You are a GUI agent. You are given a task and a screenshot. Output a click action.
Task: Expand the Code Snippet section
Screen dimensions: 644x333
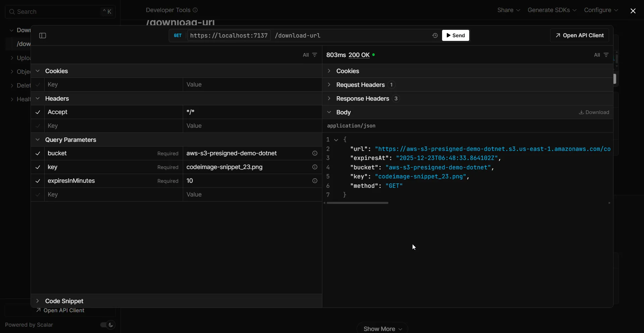point(64,301)
